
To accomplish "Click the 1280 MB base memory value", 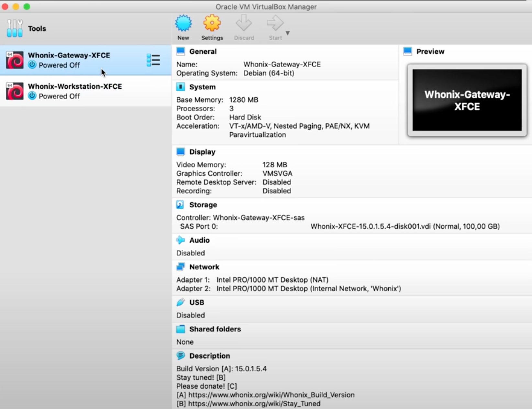I will coord(244,100).
